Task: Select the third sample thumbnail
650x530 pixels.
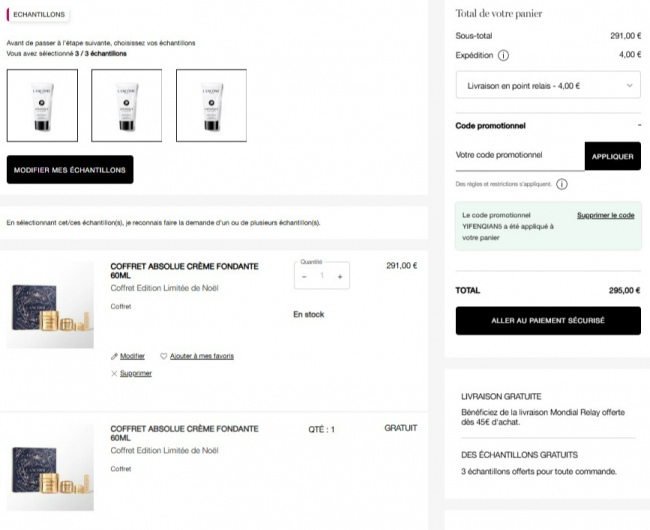Action: click(x=211, y=105)
